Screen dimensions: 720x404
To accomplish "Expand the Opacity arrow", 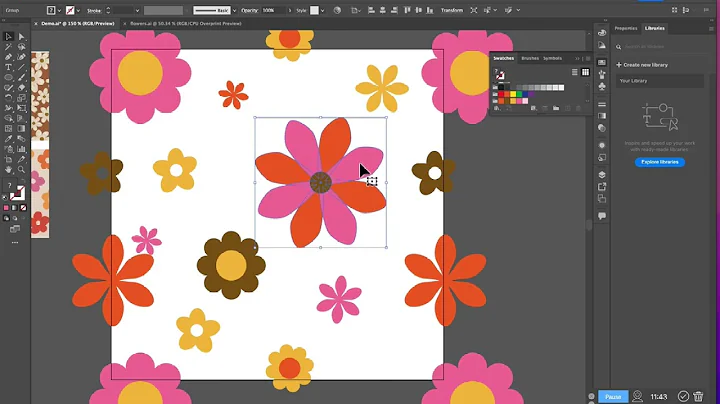I will (x=290, y=10).
